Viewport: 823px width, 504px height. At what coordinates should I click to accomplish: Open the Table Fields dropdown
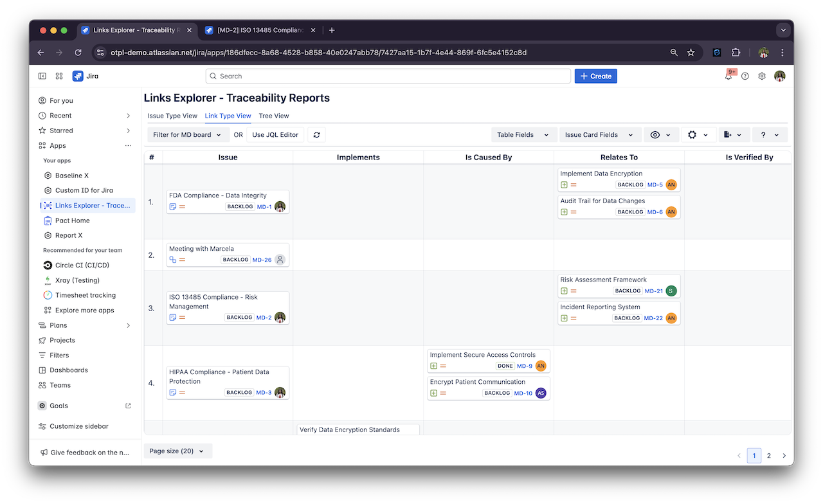[x=523, y=135]
